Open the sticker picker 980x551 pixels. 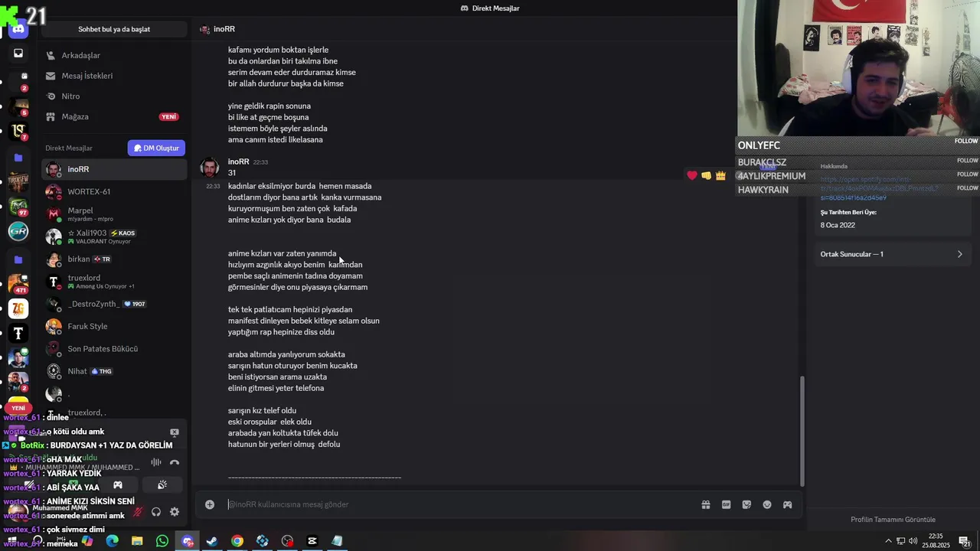point(746,504)
